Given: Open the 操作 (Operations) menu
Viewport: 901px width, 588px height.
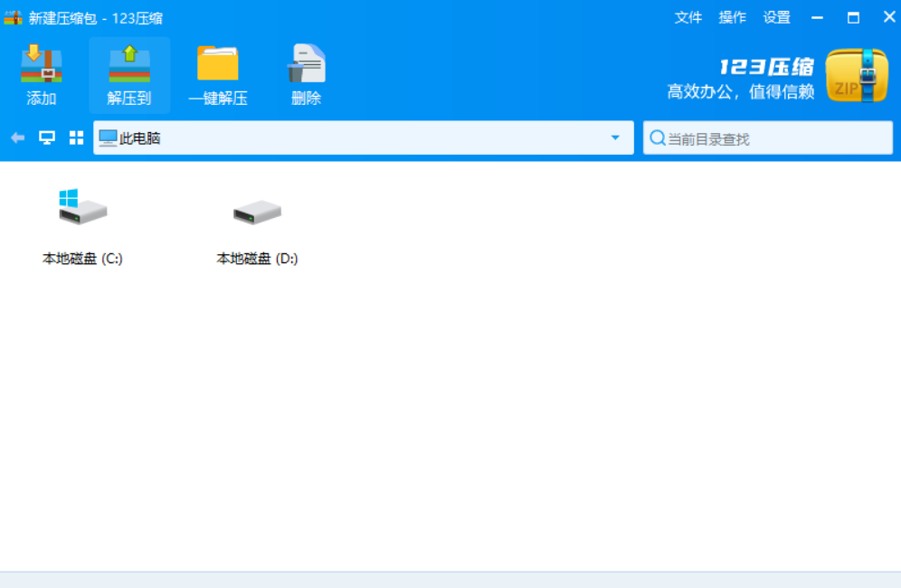Looking at the screenshot, I should point(733,17).
